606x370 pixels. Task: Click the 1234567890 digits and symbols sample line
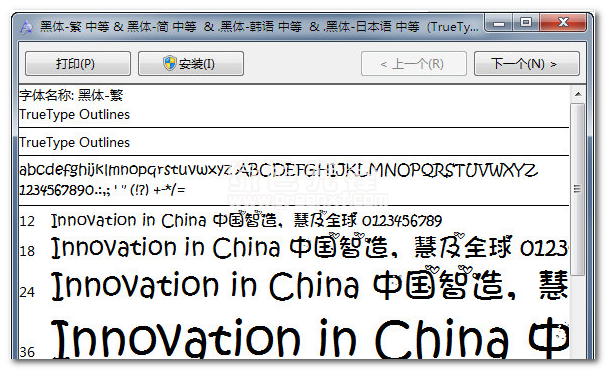pos(102,190)
